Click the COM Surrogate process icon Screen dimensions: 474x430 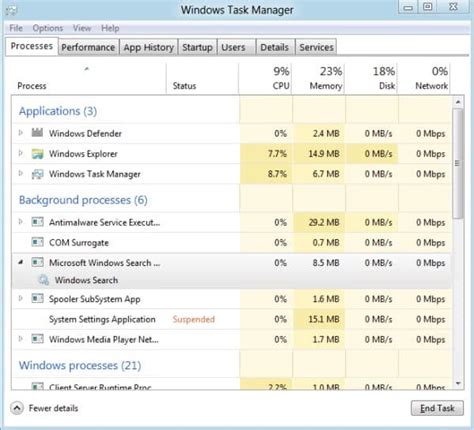pyautogui.click(x=37, y=242)
